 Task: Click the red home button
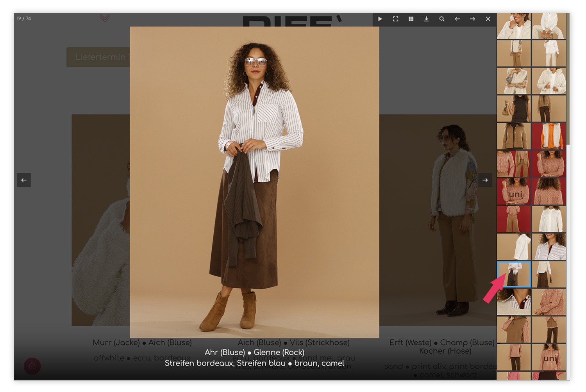(x=32, y=366)
